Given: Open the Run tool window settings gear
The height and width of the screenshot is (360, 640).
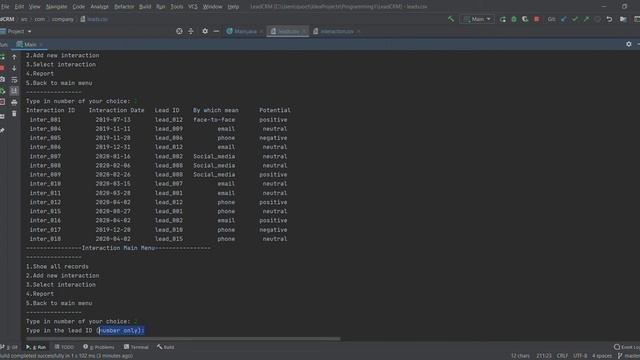Looking at the screenshot, I should coord(629,44).
